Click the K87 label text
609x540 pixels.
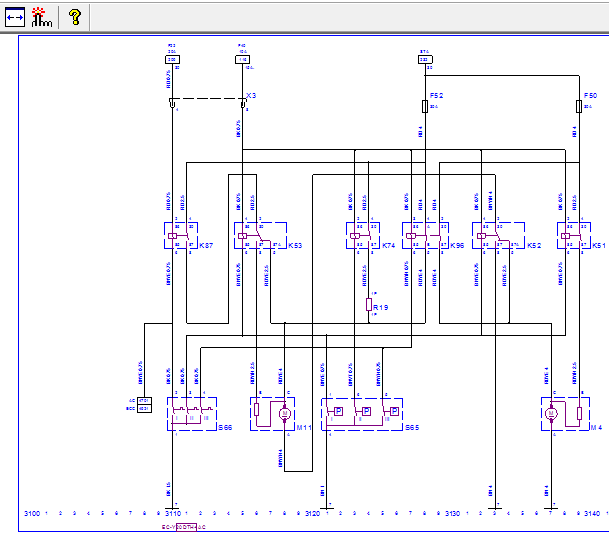coord(206,245)
